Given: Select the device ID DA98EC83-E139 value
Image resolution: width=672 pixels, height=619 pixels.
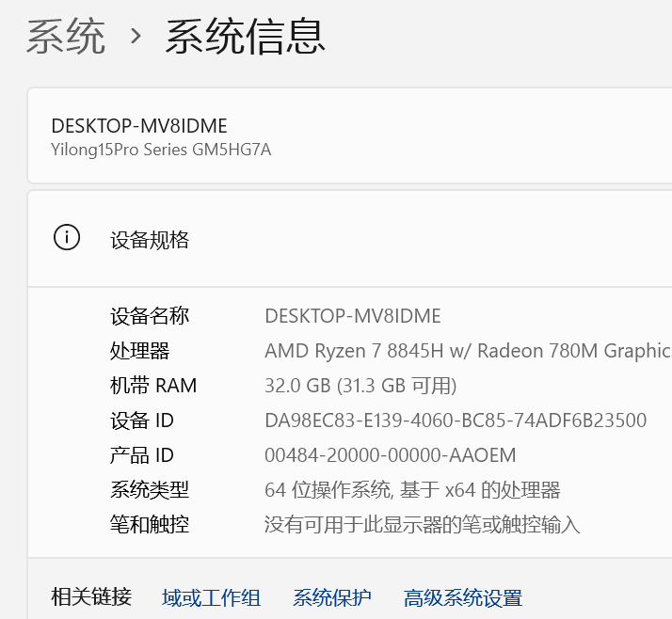Looking at the screenshot, I should (456, 421).
